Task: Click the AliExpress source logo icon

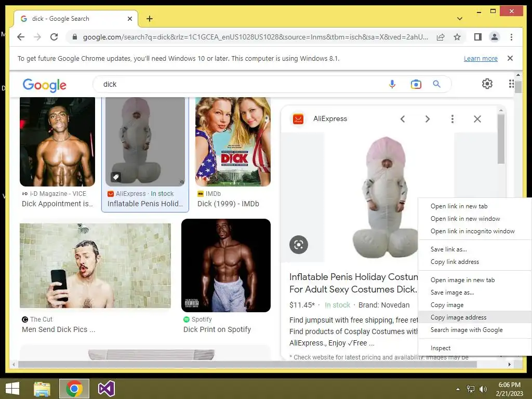Action: 298,119
